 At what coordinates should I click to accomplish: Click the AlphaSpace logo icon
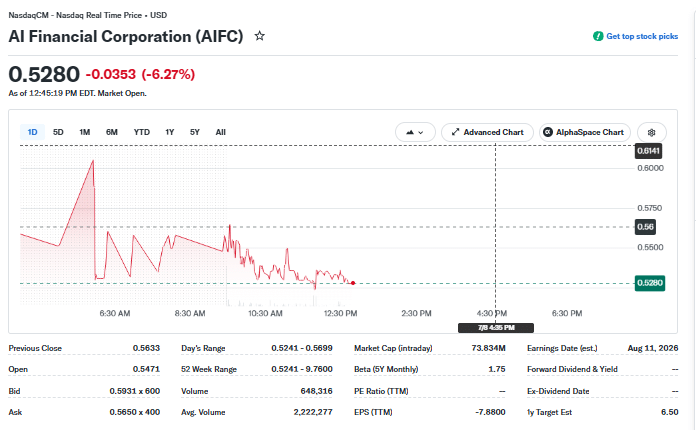pos(548,132)
